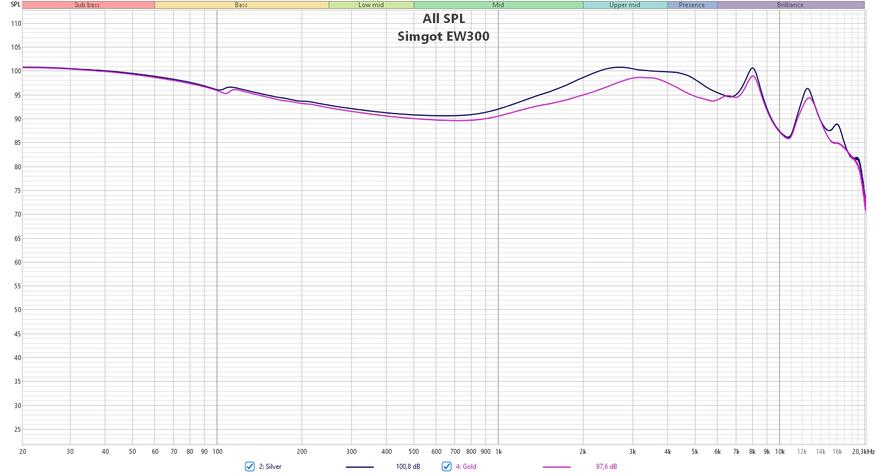The width and height of the screenshot is (877, 473).
Task: Click the 110 dB vertical axis label
Action: click(x=16, y=23)
